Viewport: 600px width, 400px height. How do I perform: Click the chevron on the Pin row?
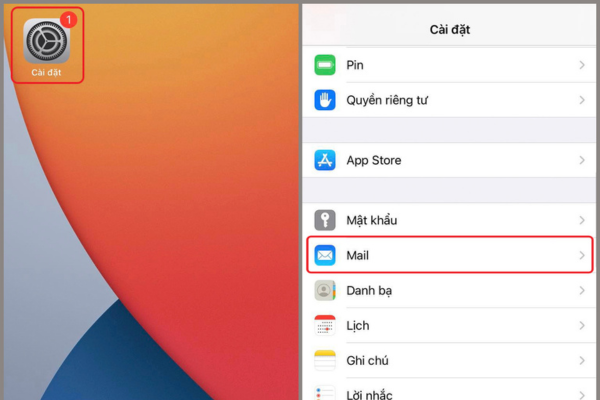point(582,65)
